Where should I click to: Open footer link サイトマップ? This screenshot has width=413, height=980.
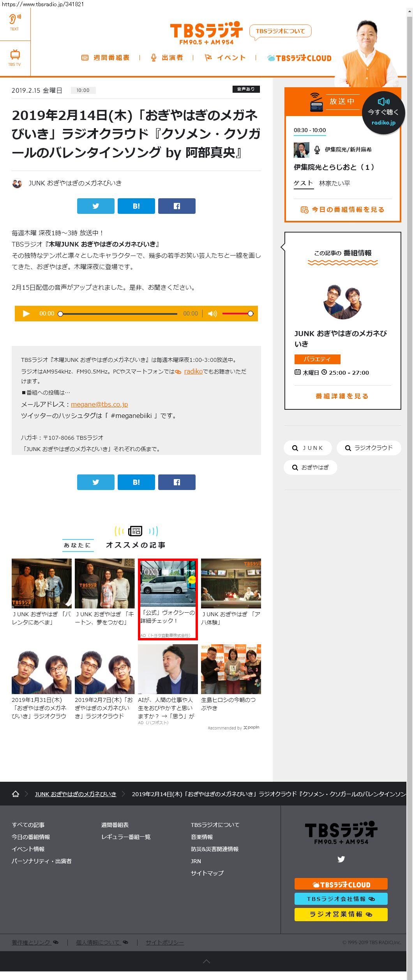click(207, 873)
